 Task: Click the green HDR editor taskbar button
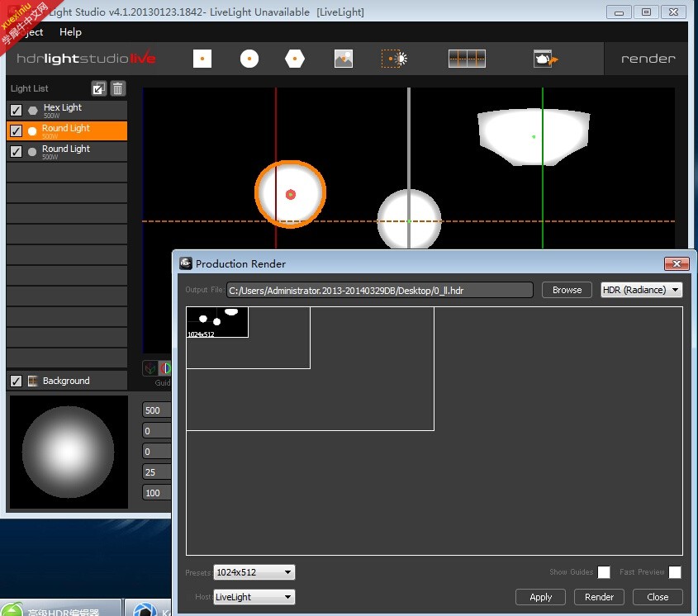click(x=61, y=609)
